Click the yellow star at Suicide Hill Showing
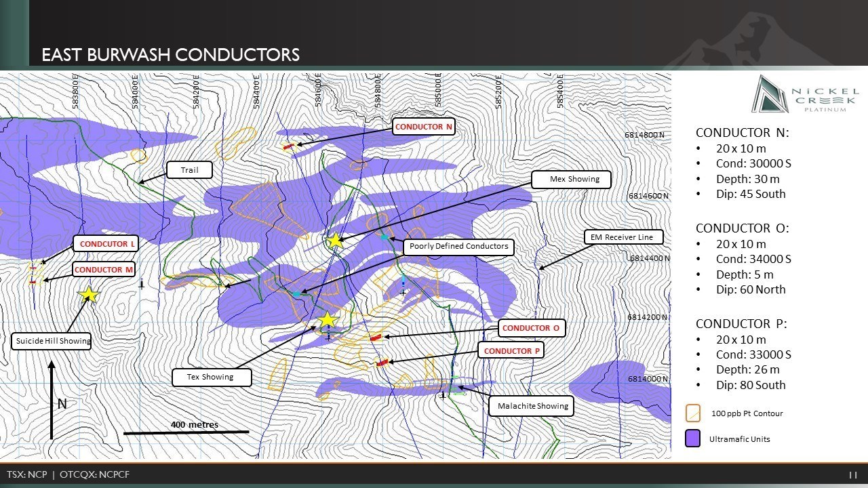This screenshot has width=868, height=488. (89, 294)
